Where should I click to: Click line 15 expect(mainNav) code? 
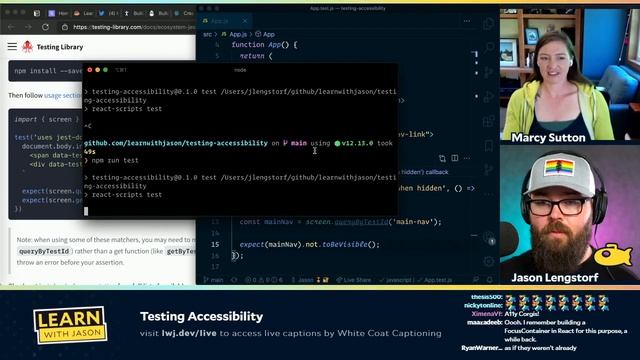(309, 244)
